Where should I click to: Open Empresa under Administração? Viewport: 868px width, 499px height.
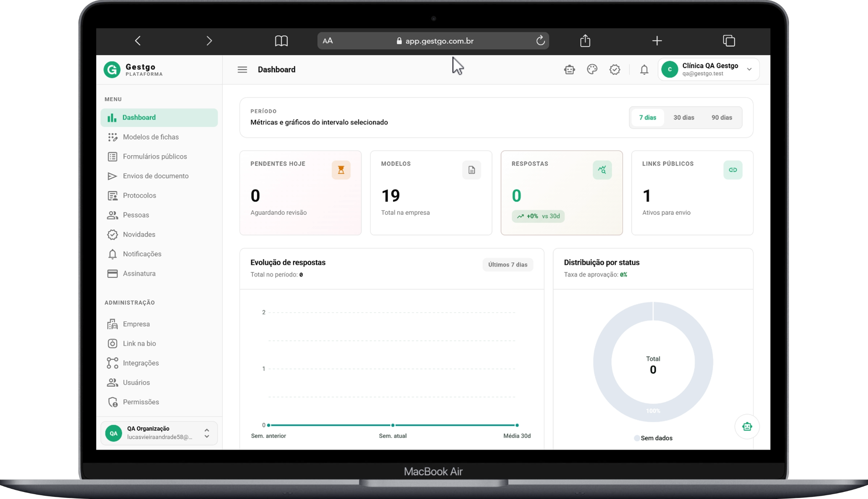coord(159,324)
